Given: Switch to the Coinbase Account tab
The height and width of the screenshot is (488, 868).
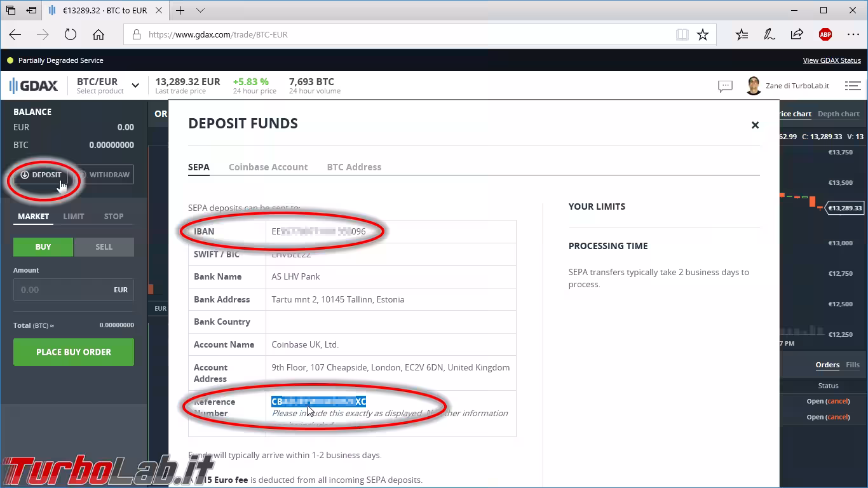Looking at the screenshot, I should (x=268, y=167).
